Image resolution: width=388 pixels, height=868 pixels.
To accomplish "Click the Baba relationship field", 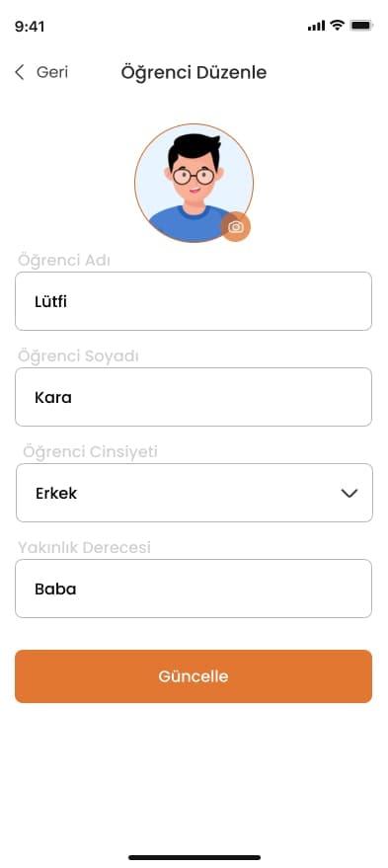I will pos(194,589).
